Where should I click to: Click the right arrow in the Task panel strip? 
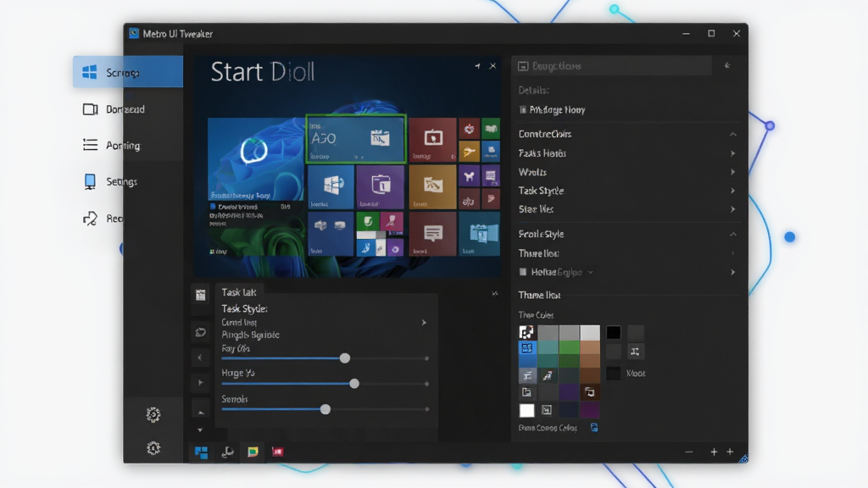click(200, 383)
